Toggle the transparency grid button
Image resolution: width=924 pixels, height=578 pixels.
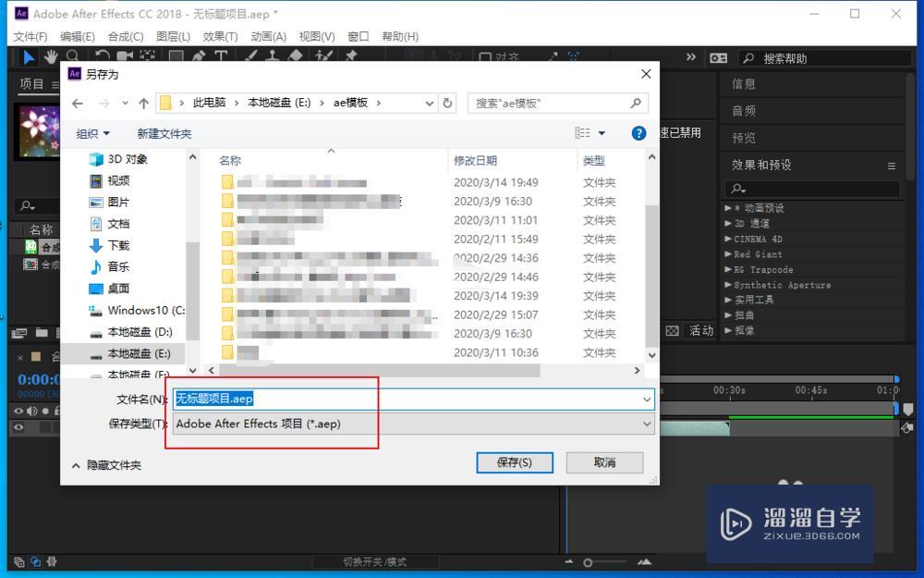(673, 331)
